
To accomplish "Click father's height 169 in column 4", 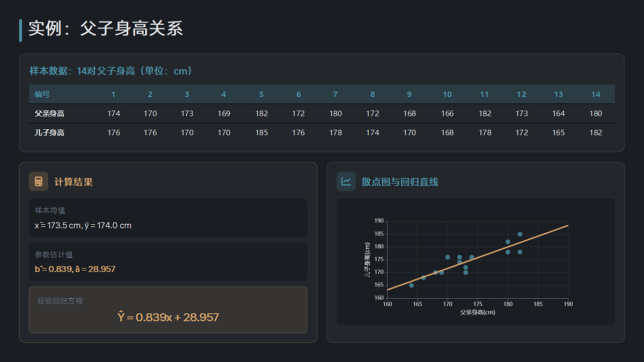I will click(224, 114).
